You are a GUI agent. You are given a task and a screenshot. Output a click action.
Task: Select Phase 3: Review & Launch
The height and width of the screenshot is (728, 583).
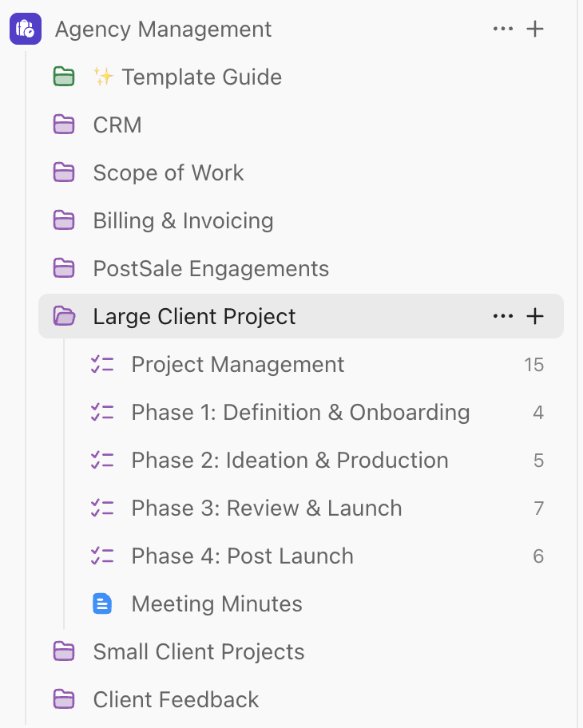267,508
